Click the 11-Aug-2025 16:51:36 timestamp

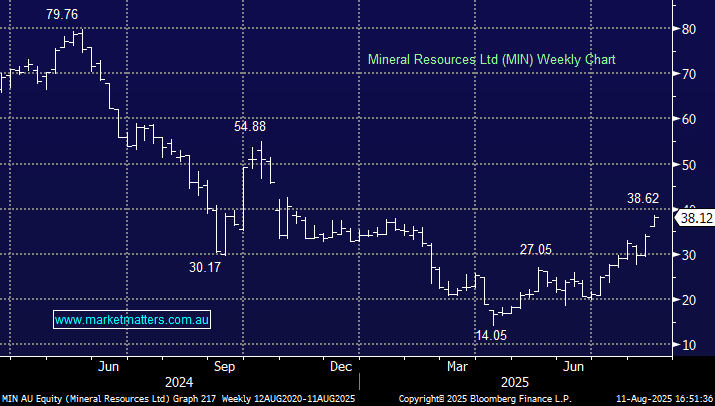[664, 399]
